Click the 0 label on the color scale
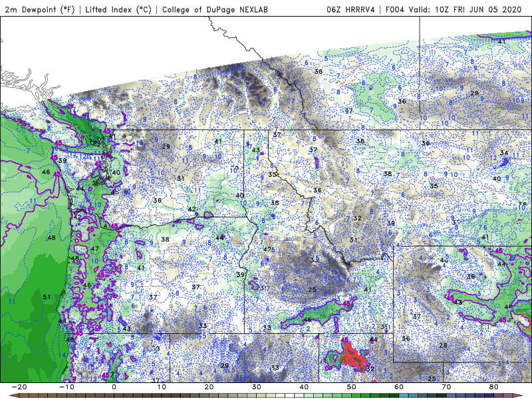The width and height of the screenshot is (532, 399). [x=114, y=387]
